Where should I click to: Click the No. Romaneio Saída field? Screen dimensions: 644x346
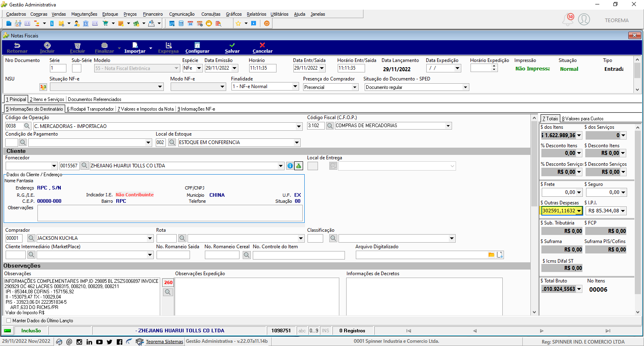coord(173,255)
